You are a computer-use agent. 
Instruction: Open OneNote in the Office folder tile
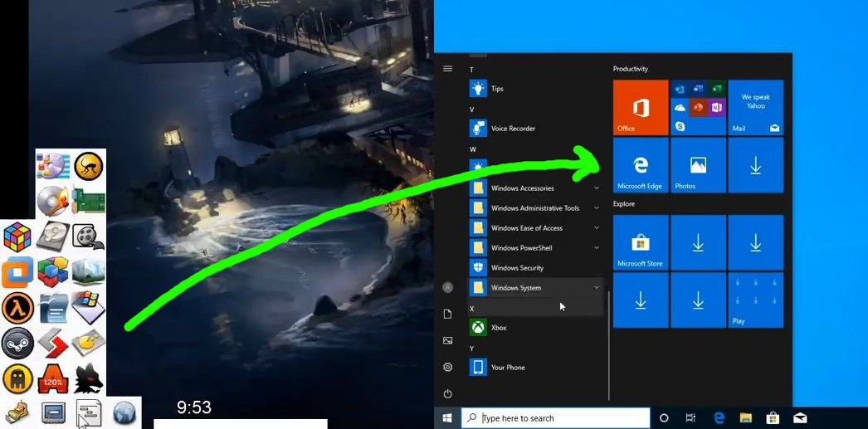tap(716, 107)
